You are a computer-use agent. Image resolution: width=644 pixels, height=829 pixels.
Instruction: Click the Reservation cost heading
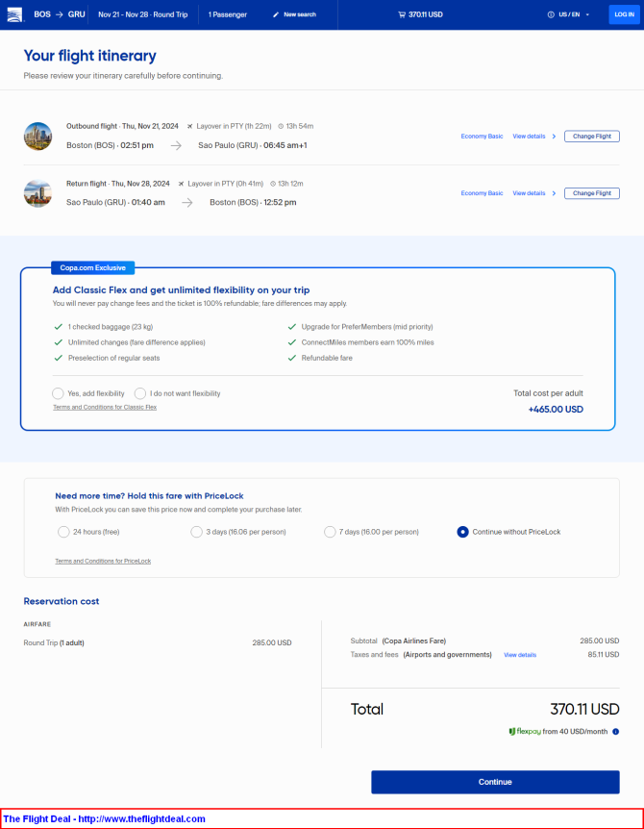click(62, 601)
